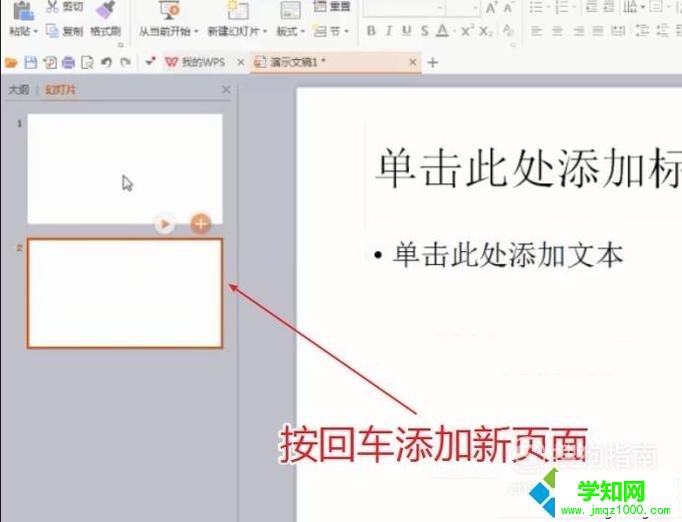Click the bulleted list icon

point(536,7)
